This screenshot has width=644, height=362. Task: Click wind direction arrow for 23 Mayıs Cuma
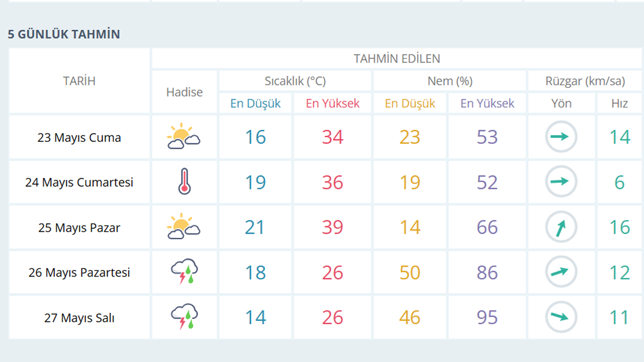561,137
